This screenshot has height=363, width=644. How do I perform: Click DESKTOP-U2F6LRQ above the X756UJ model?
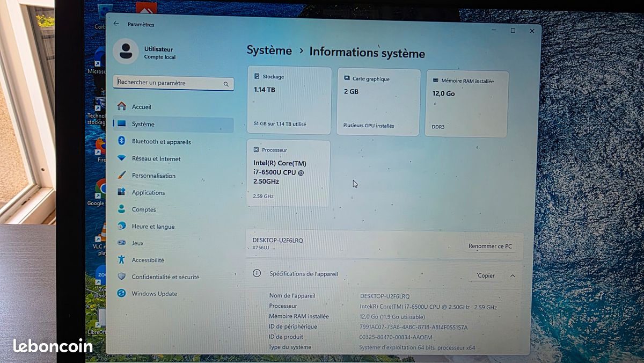coord(277,240)
